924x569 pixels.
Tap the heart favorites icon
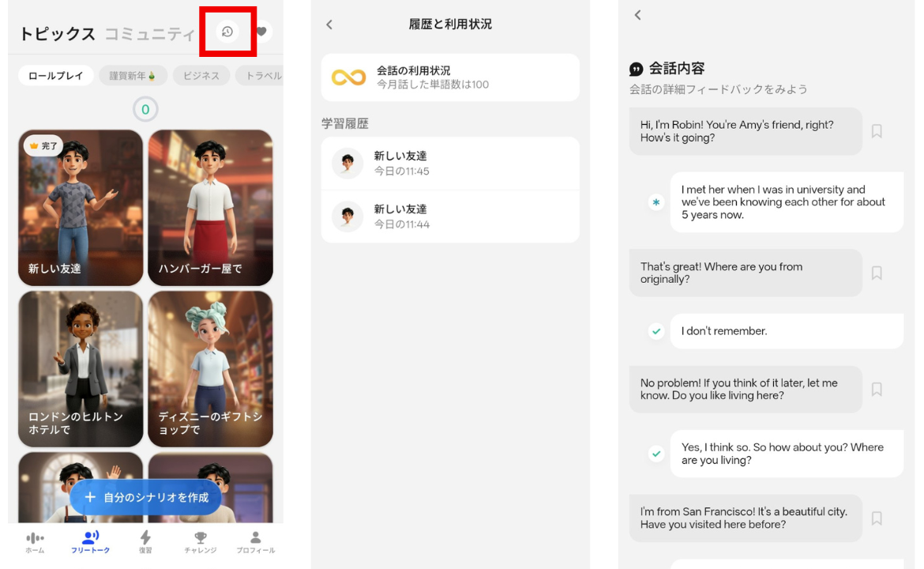261,32
